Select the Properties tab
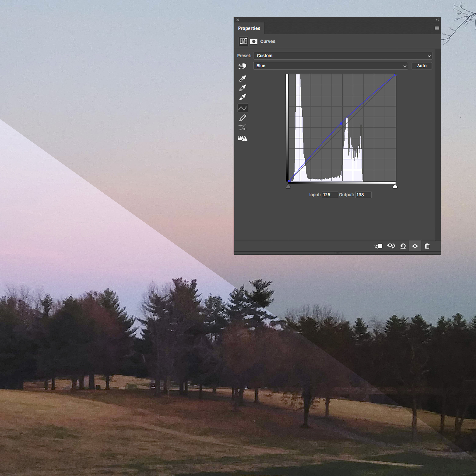 [x=249, y=28]
